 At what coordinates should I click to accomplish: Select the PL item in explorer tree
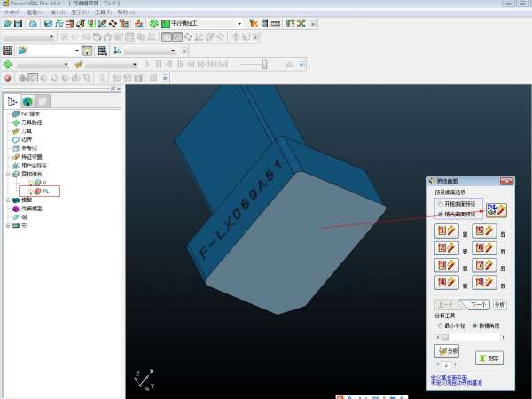(45, 191)
